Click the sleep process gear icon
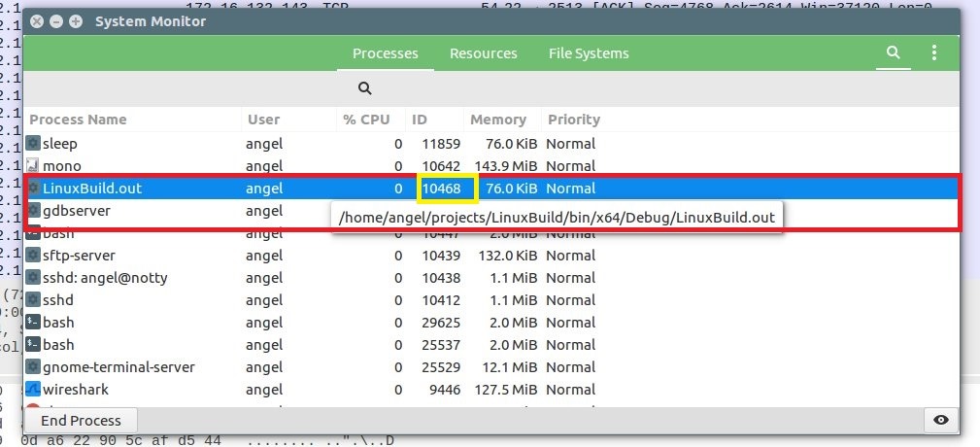This screenshot has height=447, width=980. point(33,144)
